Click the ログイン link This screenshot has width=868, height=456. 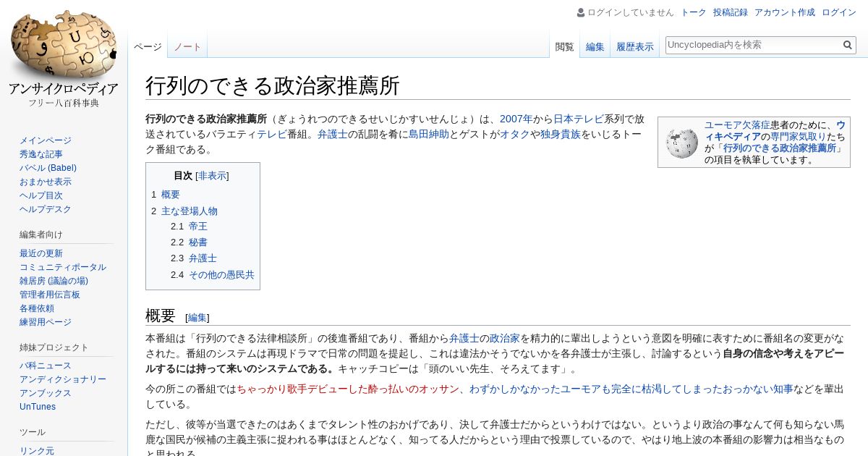[839, 12]
